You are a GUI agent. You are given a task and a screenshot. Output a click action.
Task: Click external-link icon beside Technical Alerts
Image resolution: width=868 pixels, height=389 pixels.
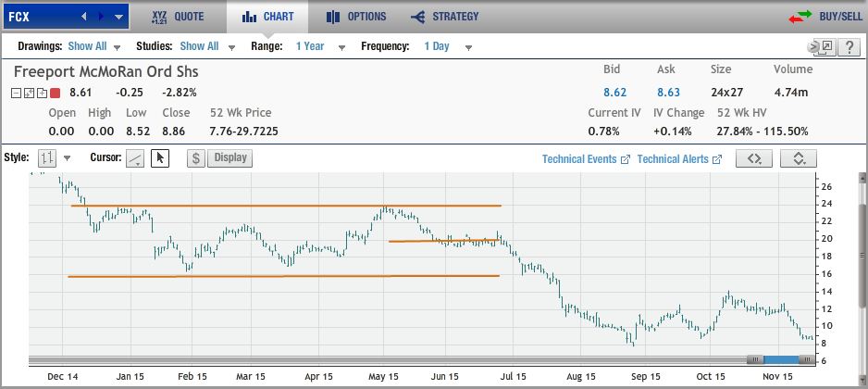tap(717, 159)
